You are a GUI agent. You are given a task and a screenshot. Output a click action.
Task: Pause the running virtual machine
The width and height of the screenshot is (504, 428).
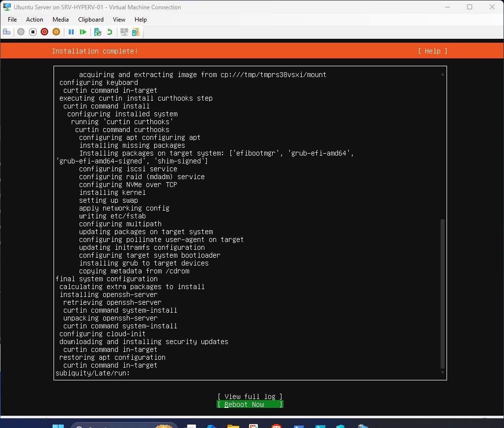coord(71,31)
